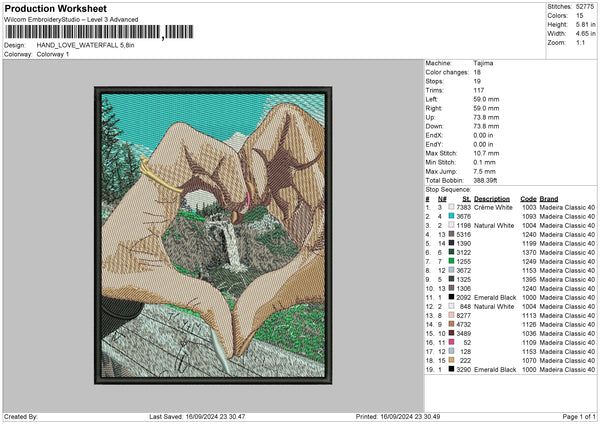Click the Production Worksheet title
The image size is (600, 424).
point(56,8)
